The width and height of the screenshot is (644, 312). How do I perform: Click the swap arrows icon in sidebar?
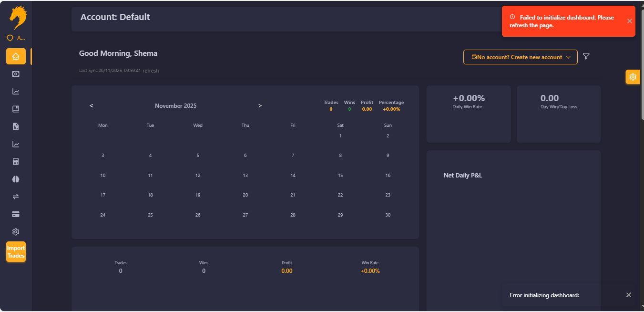(x=16, y=197)
